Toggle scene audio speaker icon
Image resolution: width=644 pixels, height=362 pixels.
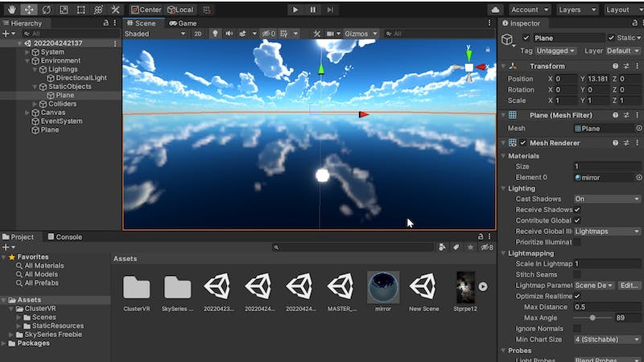pyautogui.click(x=230, y=34)
